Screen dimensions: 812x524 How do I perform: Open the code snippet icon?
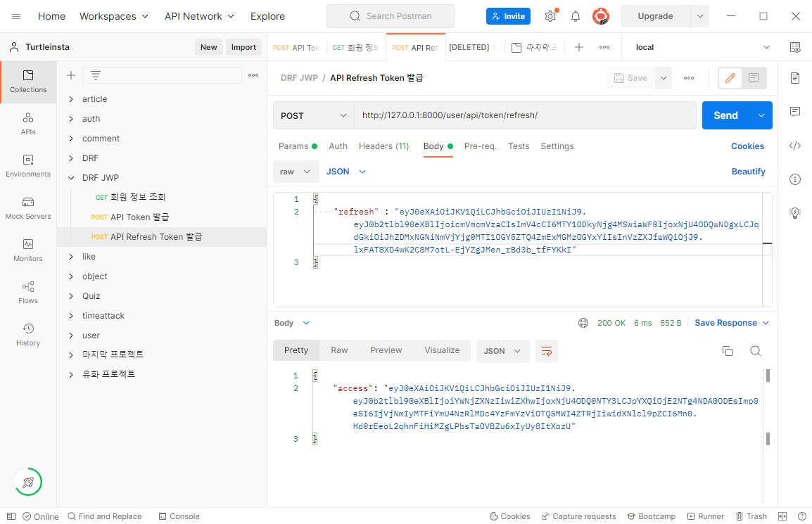click(x=795, y=146)
